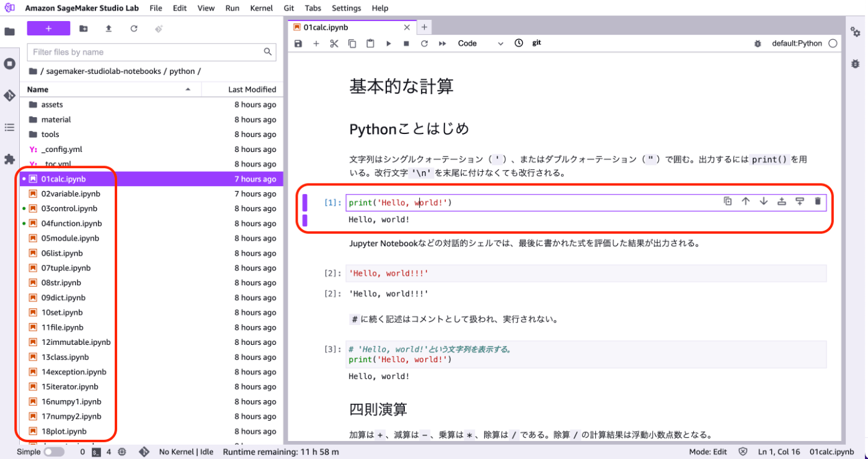
Task: Move the active cell up
Action: click(x=746, y=201)
